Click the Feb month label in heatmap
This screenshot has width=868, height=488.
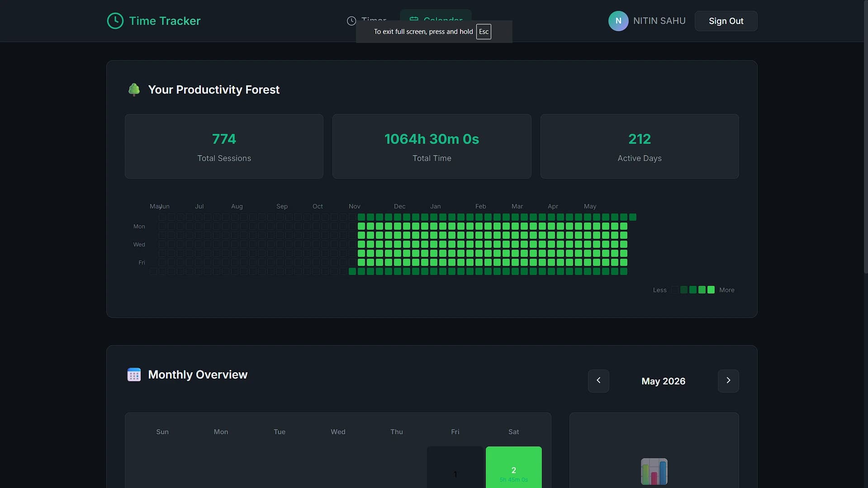click(x=480, y=206)
